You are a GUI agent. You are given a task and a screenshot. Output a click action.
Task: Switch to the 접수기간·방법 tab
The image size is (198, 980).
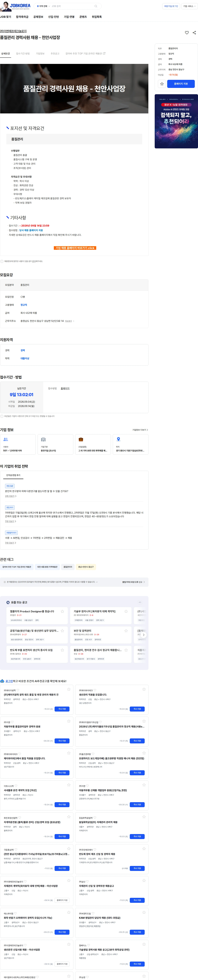click(23, 54)
